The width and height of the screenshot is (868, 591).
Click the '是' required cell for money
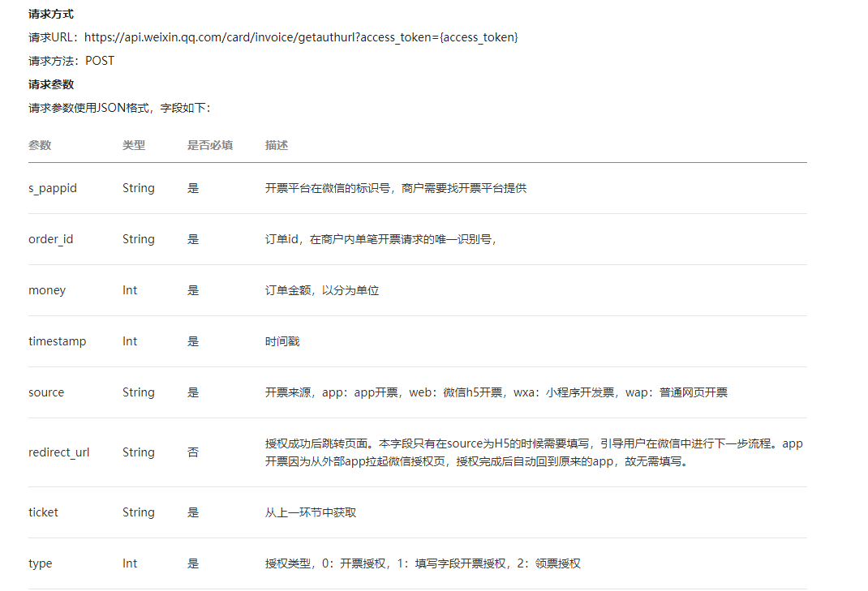[x=192, y=290]
